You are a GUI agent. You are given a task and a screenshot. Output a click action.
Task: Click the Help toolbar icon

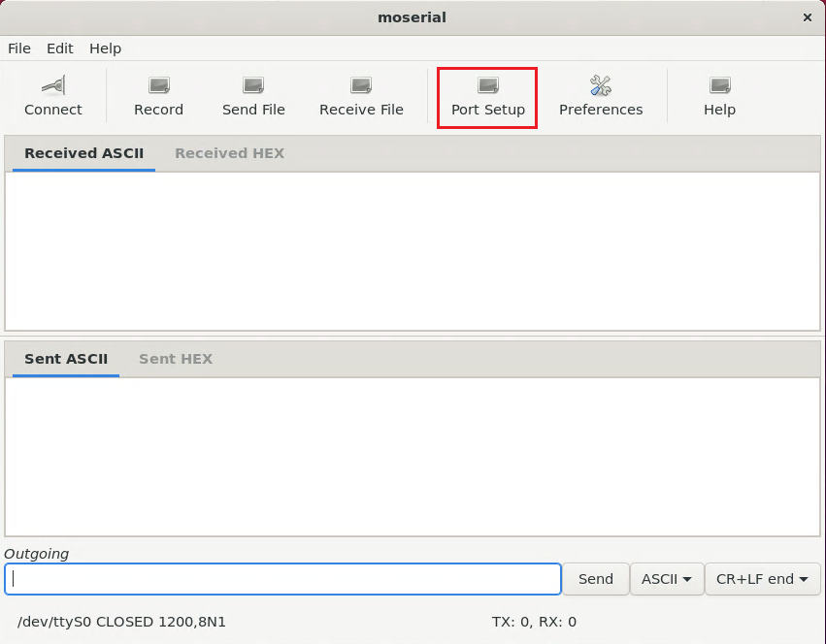pos(719,96)
